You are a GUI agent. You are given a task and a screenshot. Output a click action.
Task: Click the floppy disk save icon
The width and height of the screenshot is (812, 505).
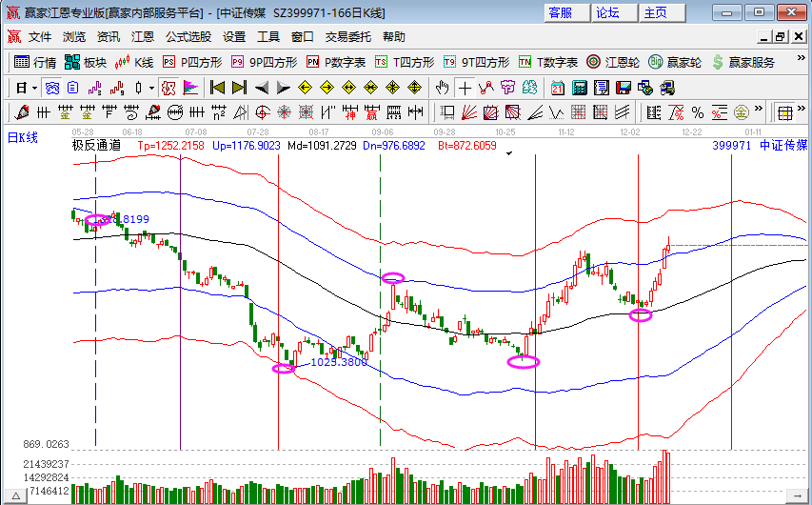click(x=623, y=89)
